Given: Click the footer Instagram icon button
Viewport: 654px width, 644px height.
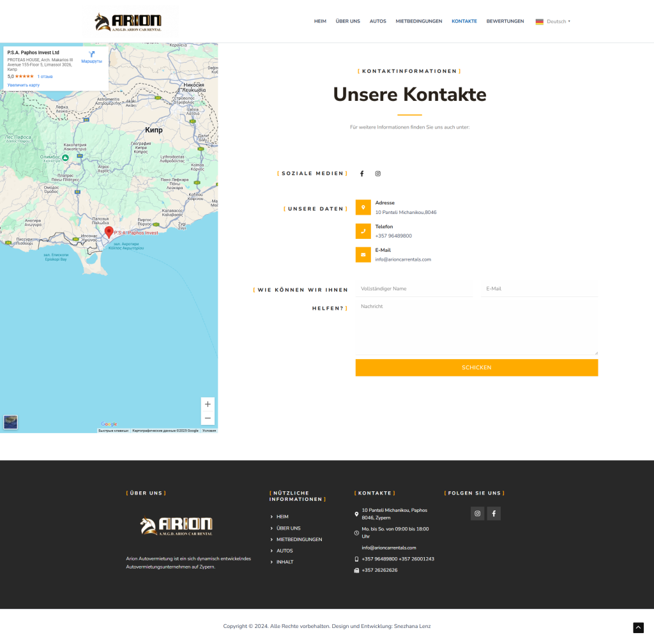Looking at the screenshot, I should click(x=477, y=514).
